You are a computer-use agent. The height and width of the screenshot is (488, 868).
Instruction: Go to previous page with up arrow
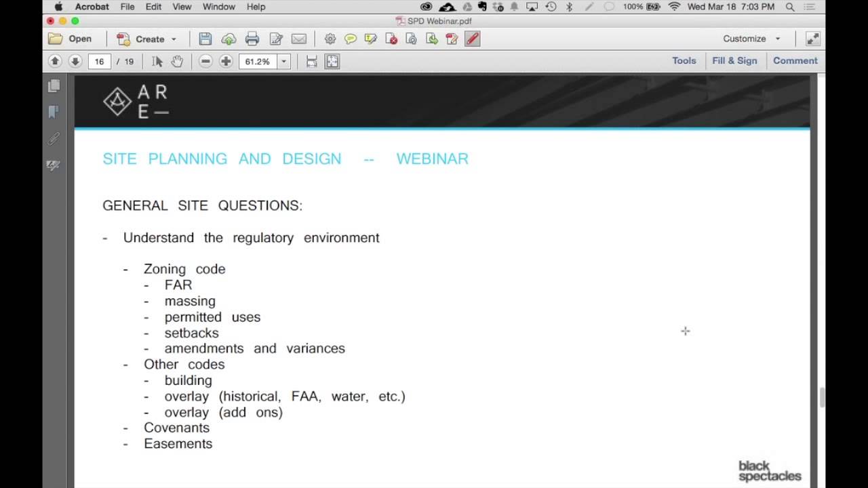55,61
